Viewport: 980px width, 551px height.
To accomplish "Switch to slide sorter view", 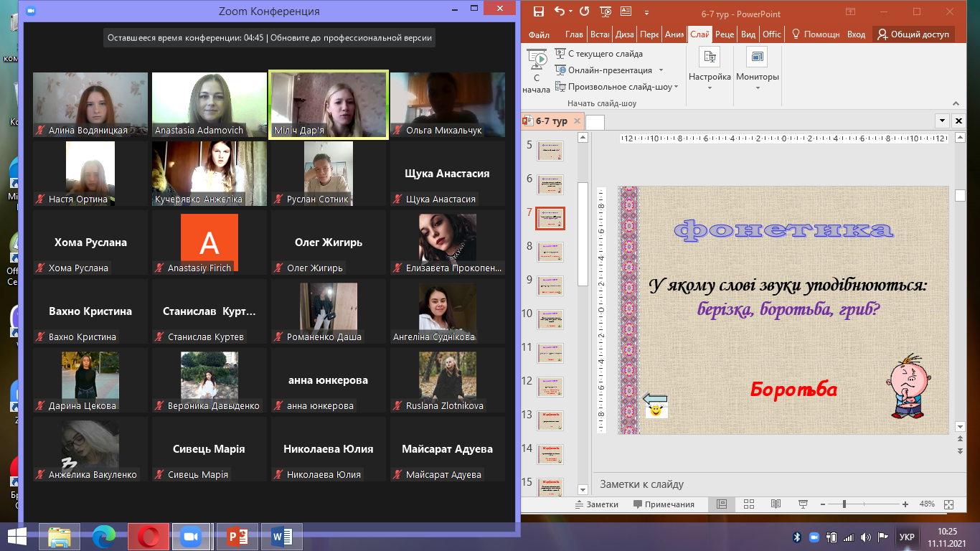I will click(x=749, y=504).
